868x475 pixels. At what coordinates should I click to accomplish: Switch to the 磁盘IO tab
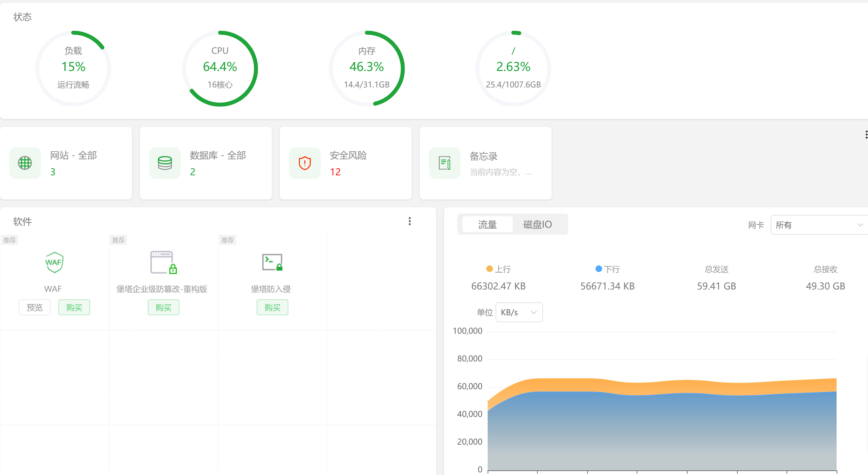click(x=537, y=224)
